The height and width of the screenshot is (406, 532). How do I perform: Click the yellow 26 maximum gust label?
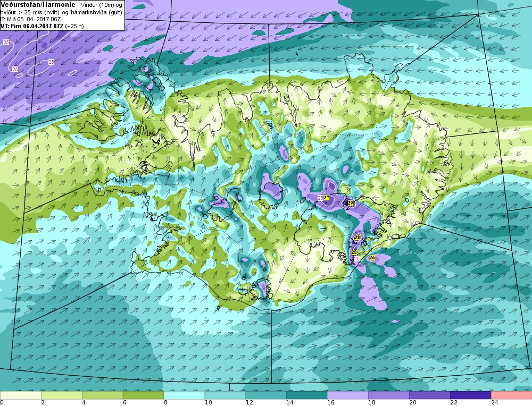coord(372,258)
